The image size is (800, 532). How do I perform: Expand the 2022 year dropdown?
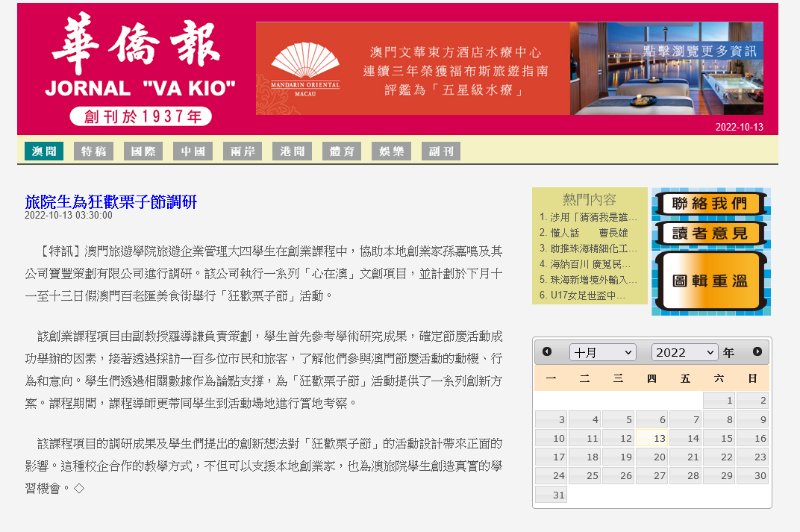click(x=684, y=352)
